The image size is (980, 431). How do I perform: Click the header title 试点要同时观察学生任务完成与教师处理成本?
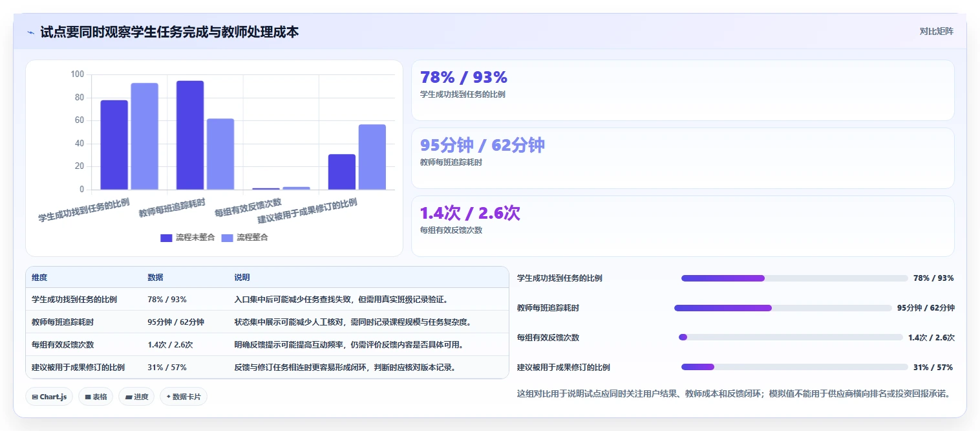coord(169,32)
